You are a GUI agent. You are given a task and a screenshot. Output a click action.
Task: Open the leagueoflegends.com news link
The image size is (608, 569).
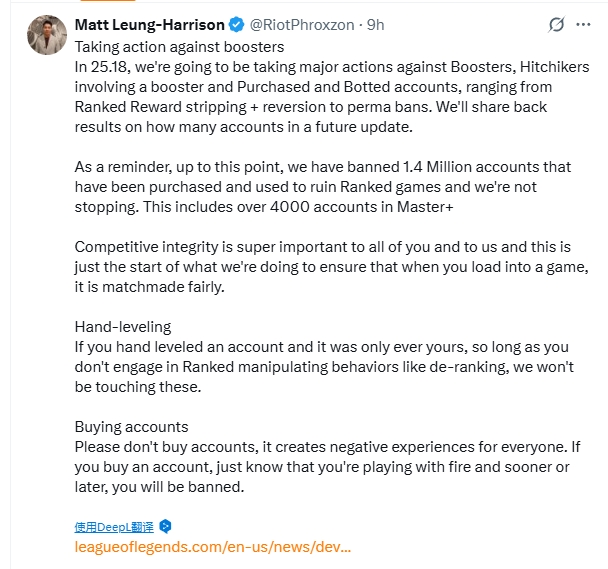point(212,547)
